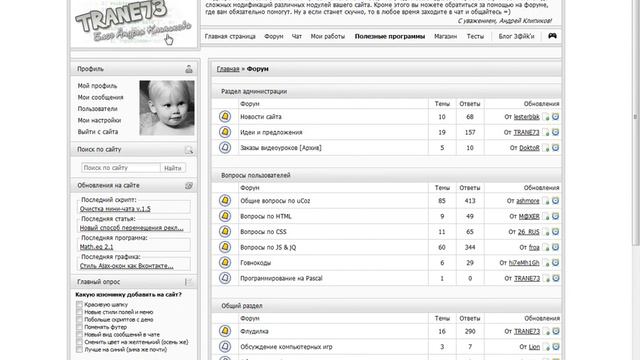Screen dimensions: 640x360
Task: Click the Поиск по сайту input field
Action: [x=121, y=168]
